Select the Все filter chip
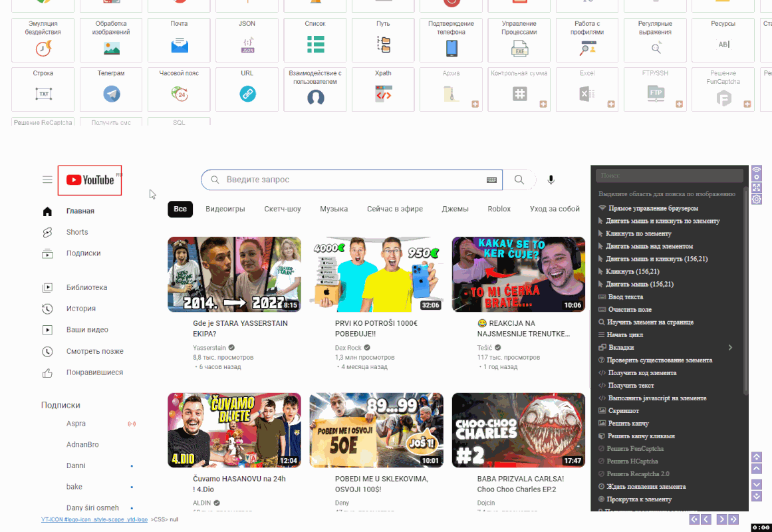 coord(180,209)
